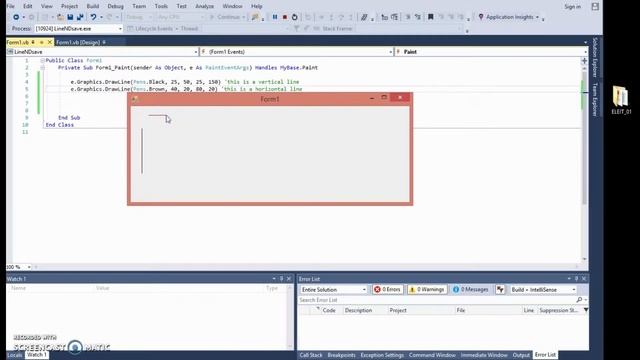Switch to the Breakpoints tab
This screenshot has width=640, height=360.
coord(342,355)
